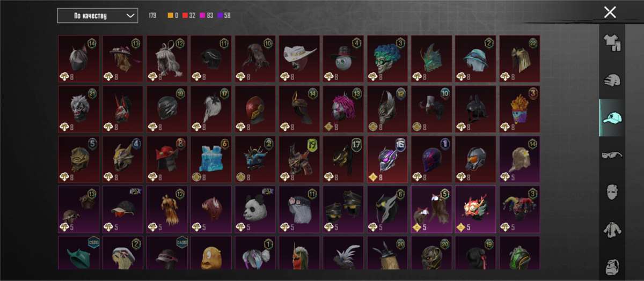Select the helmet category icon in sidebar
Viewport: 644px width, 281px height.
(612, 80)
